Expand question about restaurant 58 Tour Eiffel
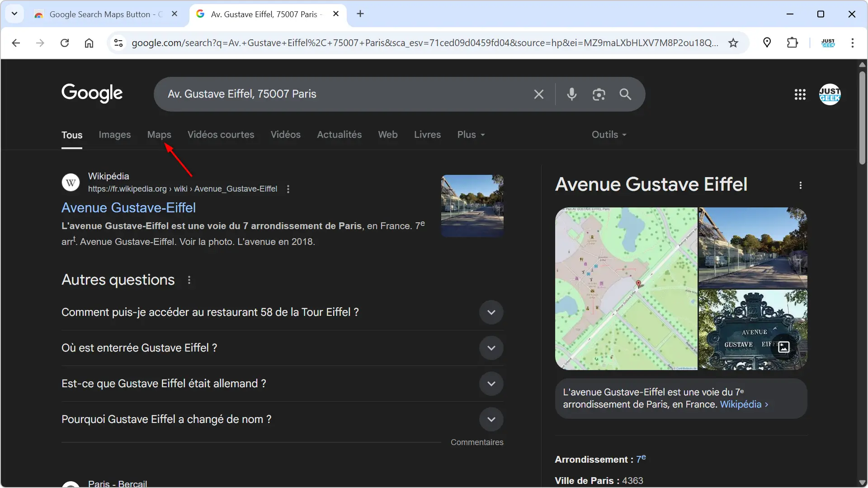The width and height of the screenshot is (868, 488). coord(491,312)
